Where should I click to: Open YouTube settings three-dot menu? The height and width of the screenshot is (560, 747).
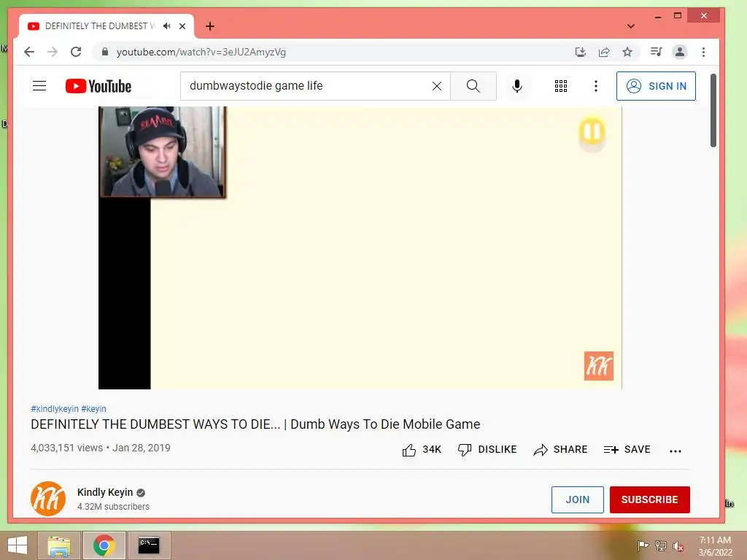(x=595, y=86)
